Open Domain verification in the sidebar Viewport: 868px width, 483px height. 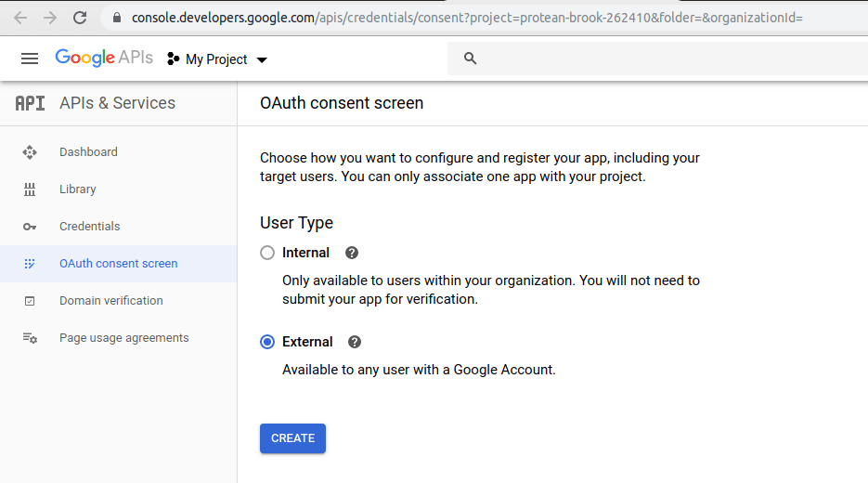(x=119, y=301)
